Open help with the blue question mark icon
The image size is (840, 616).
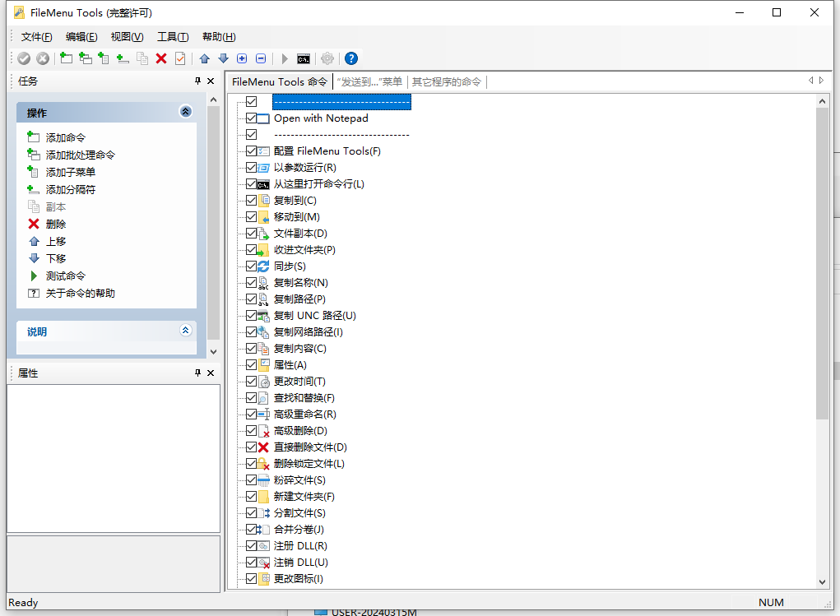click(x=351, y=58)
